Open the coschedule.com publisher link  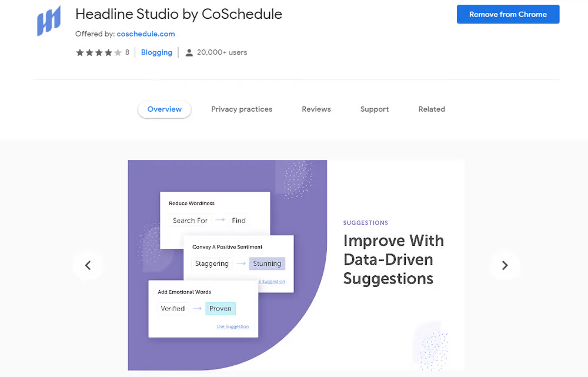(x=146, y=34)
